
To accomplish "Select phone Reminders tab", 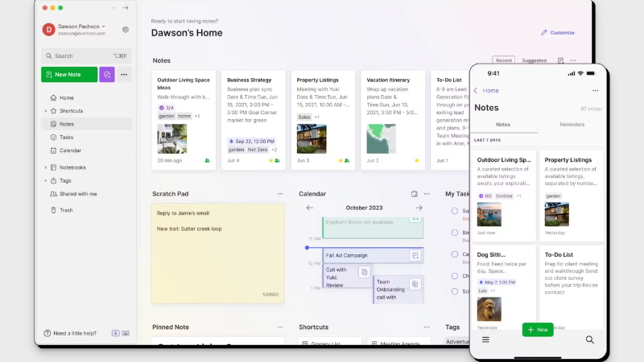I will tap(572, 125).
